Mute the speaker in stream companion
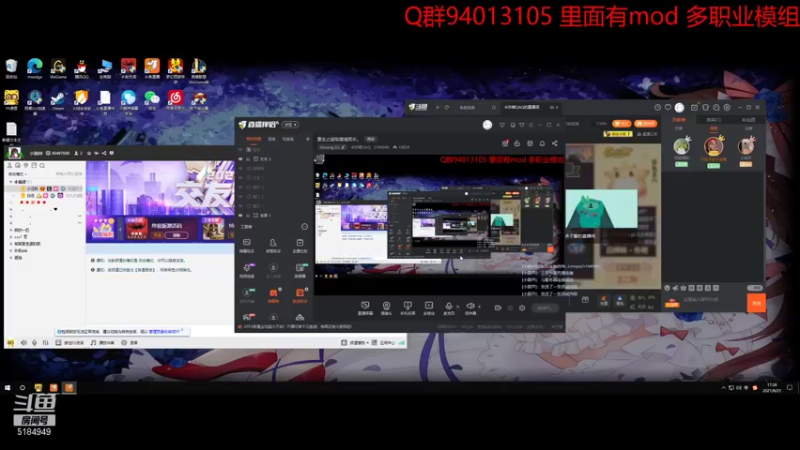Screen dimensions: 800x450 point(470,306)
